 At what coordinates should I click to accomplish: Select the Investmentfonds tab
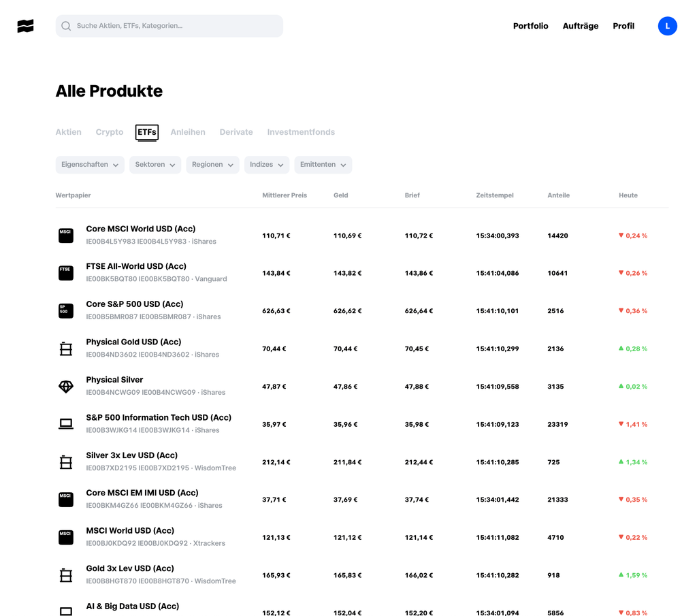(x=301, y=132)
